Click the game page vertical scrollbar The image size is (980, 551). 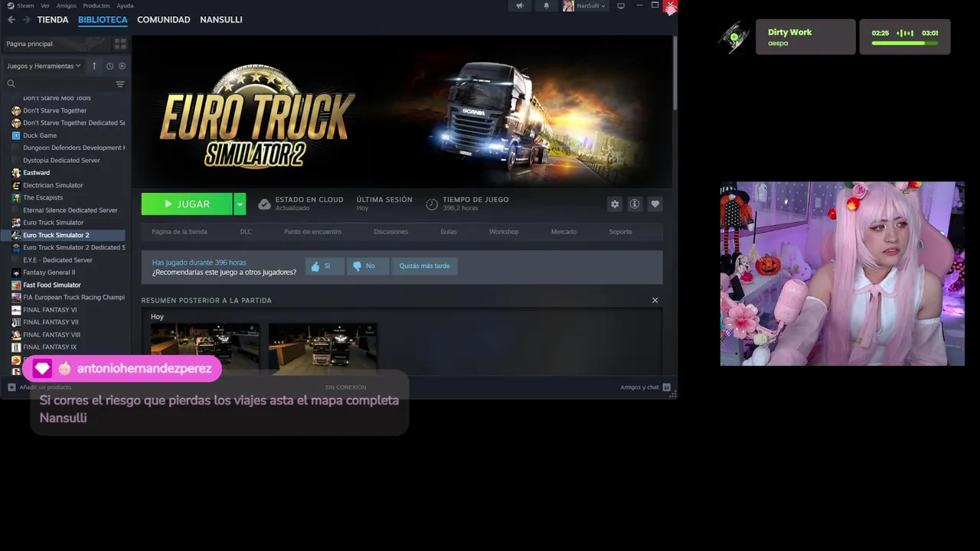(675, 73)
